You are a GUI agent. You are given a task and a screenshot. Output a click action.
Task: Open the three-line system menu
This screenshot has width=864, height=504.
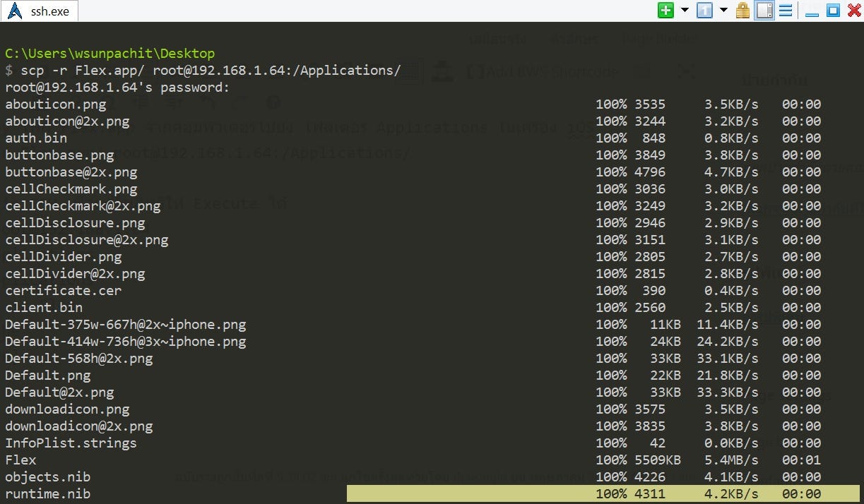(x=786, y=11)
